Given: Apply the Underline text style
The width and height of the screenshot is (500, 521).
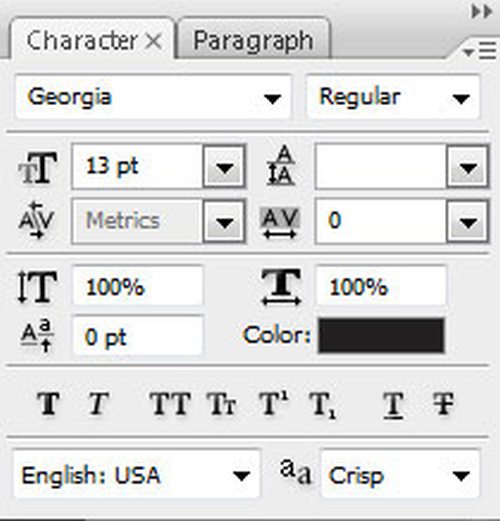Looking at the screenshot, I should pyautogui.click(x=393, y=405).
